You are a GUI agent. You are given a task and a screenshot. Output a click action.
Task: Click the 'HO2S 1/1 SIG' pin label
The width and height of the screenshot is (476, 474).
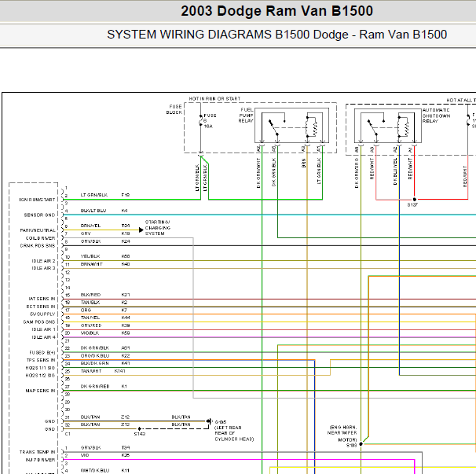click(40, 368)
